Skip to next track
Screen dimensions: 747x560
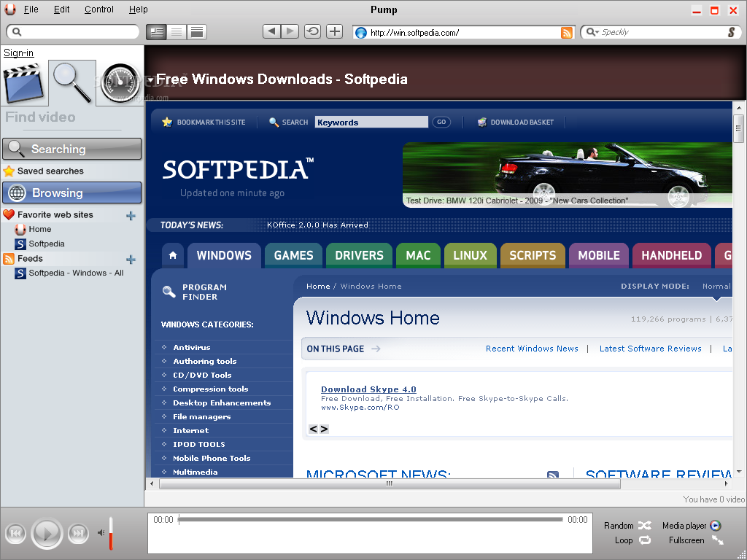point(78,533)
